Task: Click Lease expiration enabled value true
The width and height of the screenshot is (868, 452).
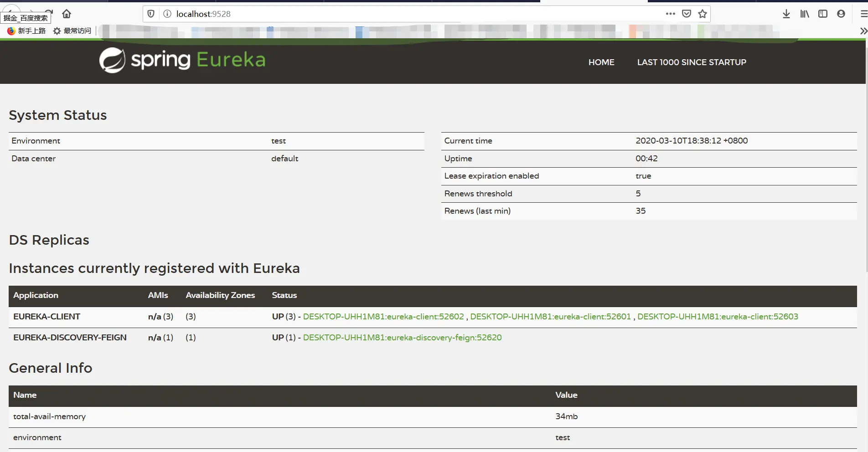Action: click(x=643, y=176)
